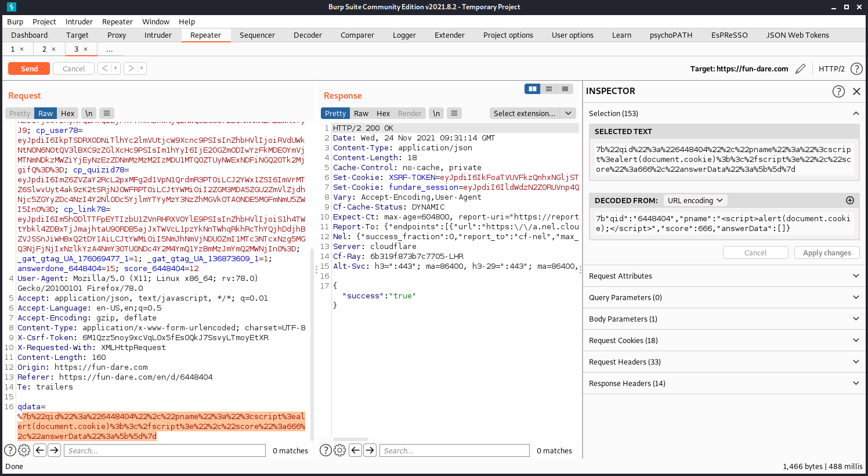The height and width of the screenshot is (476, 868).
Task: Expand Response Headers (14) section
Action: 724,383
